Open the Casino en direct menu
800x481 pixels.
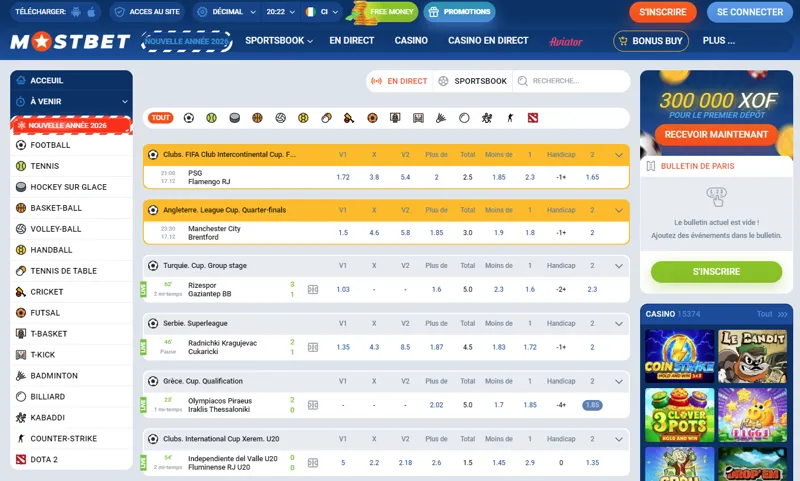pos(488,41)
